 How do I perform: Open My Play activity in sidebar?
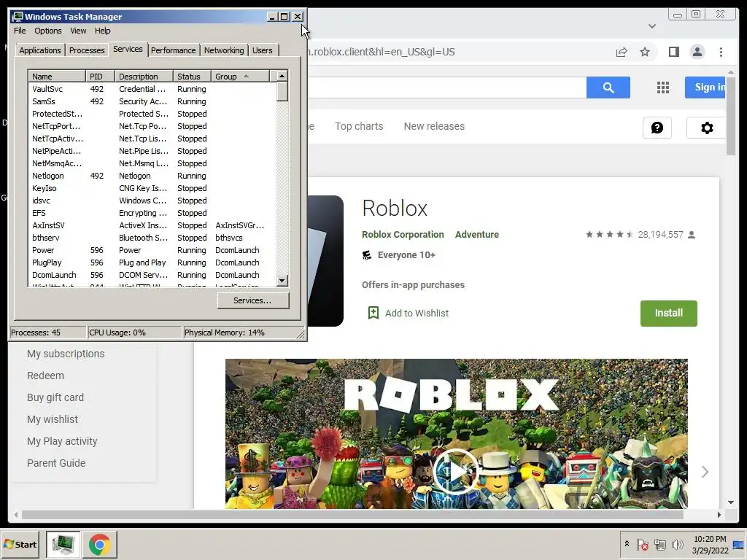coord(62,441)
